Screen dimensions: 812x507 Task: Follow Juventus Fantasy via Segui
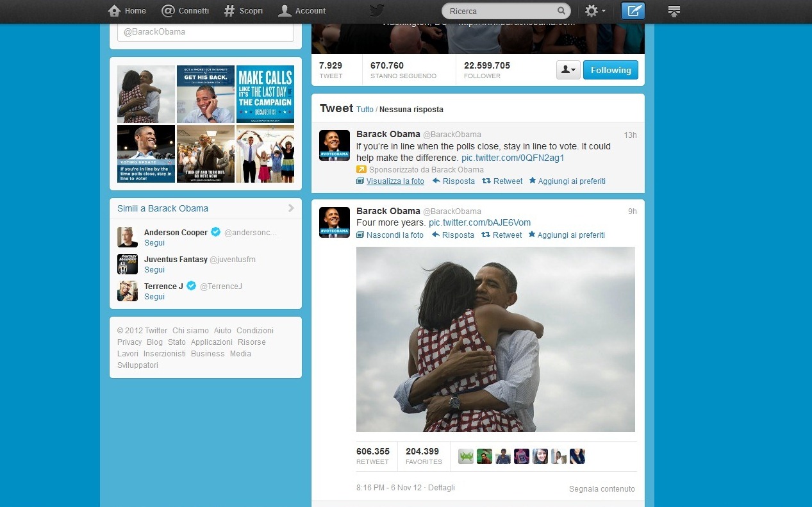tap(154, 270)
